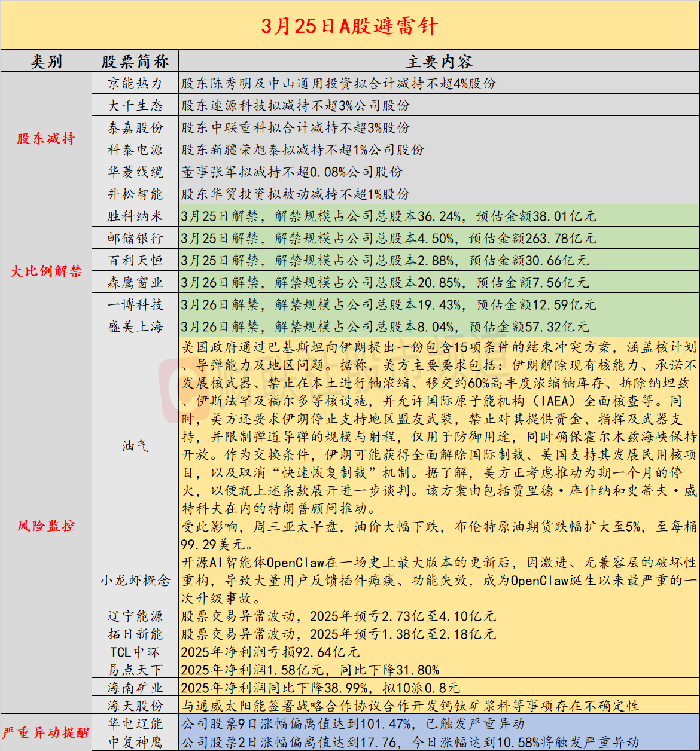Select stock name '一博科技'
The height and width of the screenshot is (751, 700).
point(135,305)
